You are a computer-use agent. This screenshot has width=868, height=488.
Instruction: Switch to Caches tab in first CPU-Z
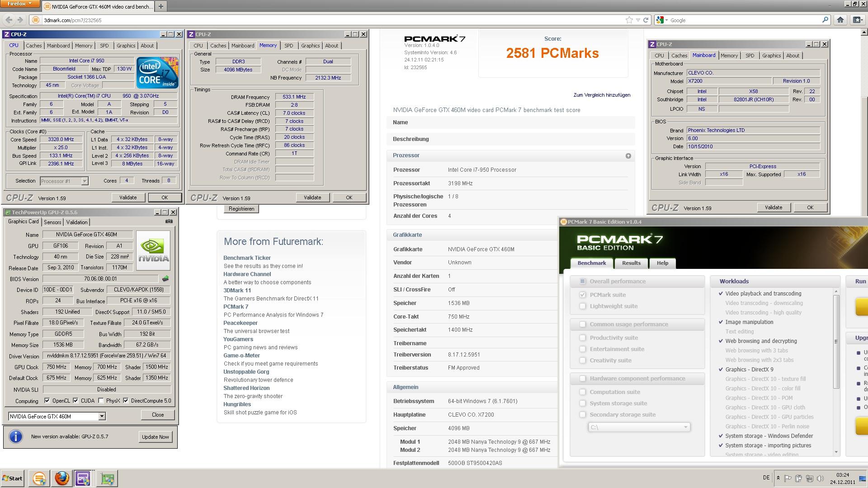pyautogui.click(x=33, y=46)
